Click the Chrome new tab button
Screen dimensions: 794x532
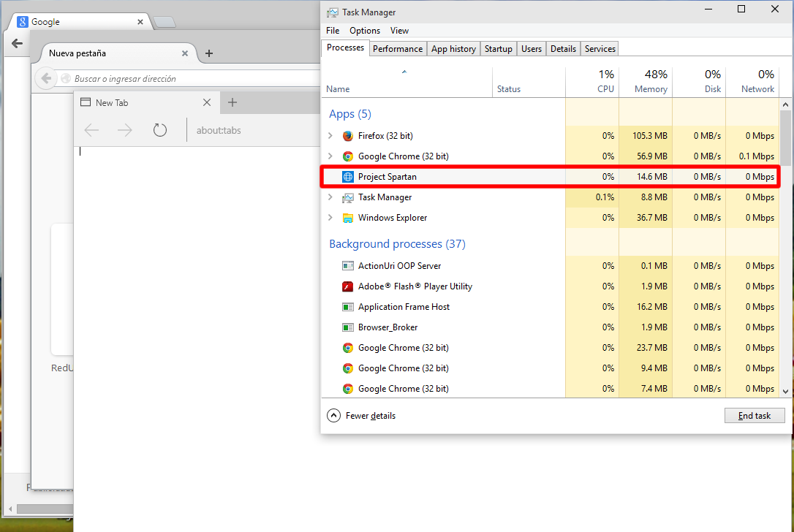click(165, 22)
